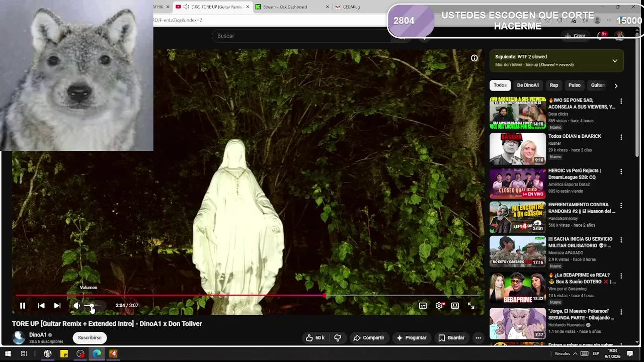Open SACHA INICIA SU SERVICIO MILITAR title
This screenshot has height=362, width=644.
tap(580, 242)
